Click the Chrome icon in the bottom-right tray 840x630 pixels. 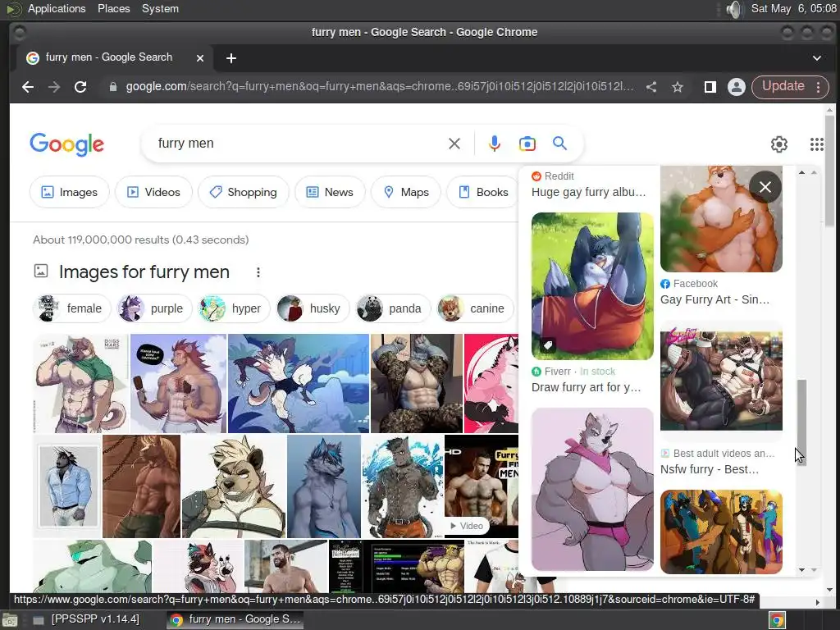[x=778, y=620]
